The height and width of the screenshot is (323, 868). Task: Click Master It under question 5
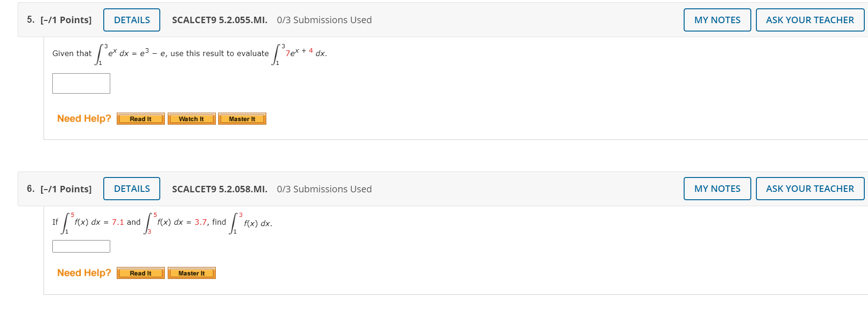tap(242, 119)
